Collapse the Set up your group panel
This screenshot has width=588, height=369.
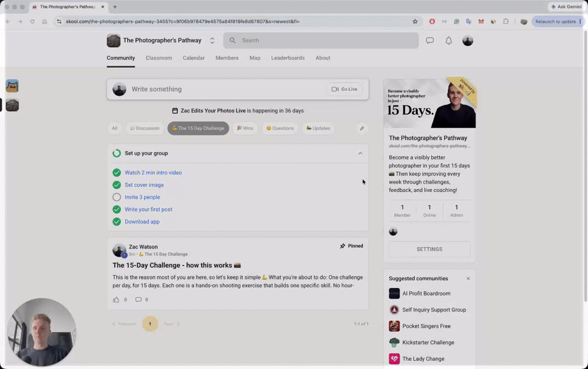tap(360, 153)
